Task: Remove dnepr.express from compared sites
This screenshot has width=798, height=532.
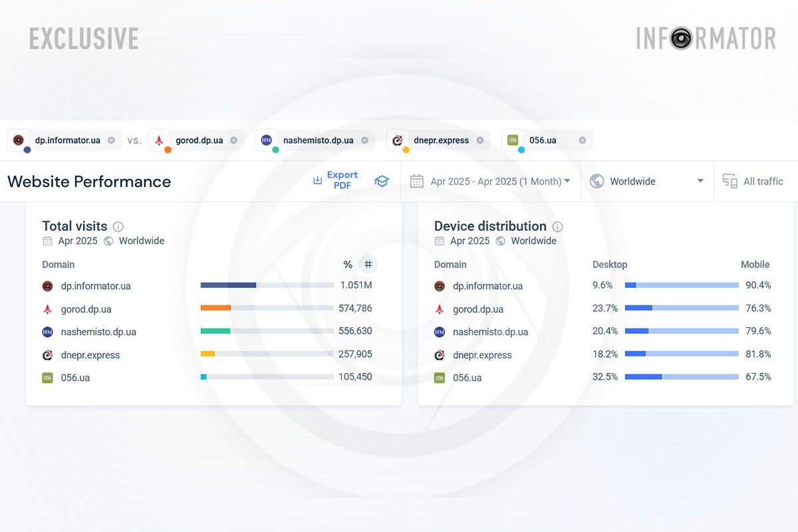Action: pos(480,140)
